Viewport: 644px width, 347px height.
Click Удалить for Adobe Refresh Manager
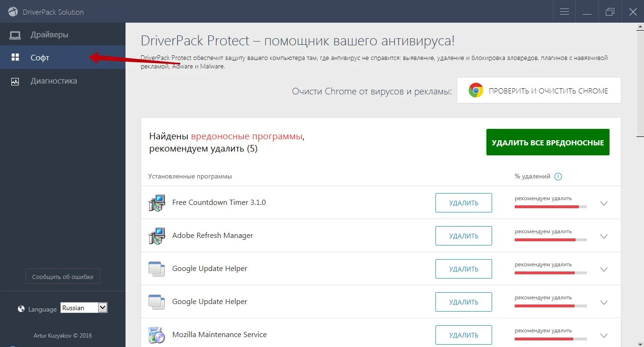click(464, 236)
